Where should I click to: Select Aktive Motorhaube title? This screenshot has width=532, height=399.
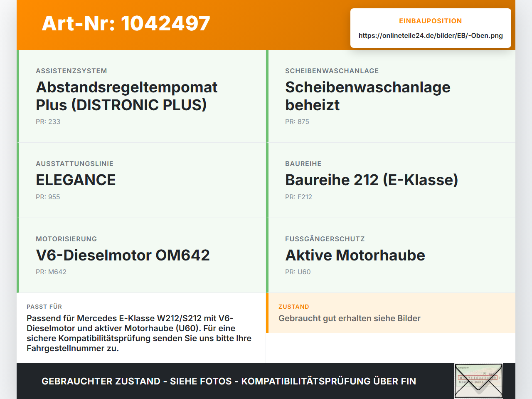tap(355, 255)
